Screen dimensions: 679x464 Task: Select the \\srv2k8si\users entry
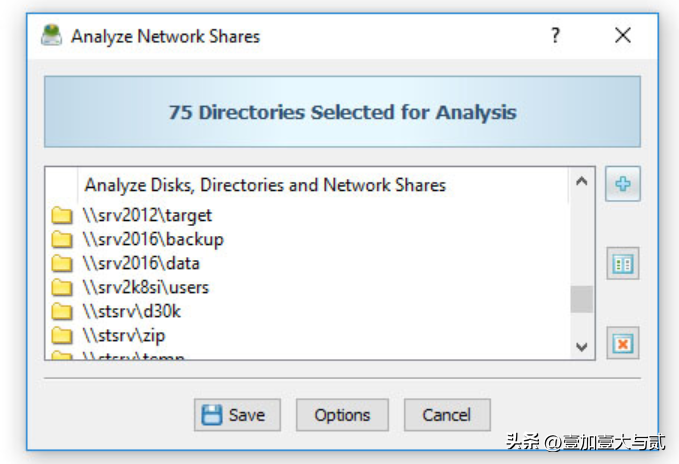pos(146,287)
